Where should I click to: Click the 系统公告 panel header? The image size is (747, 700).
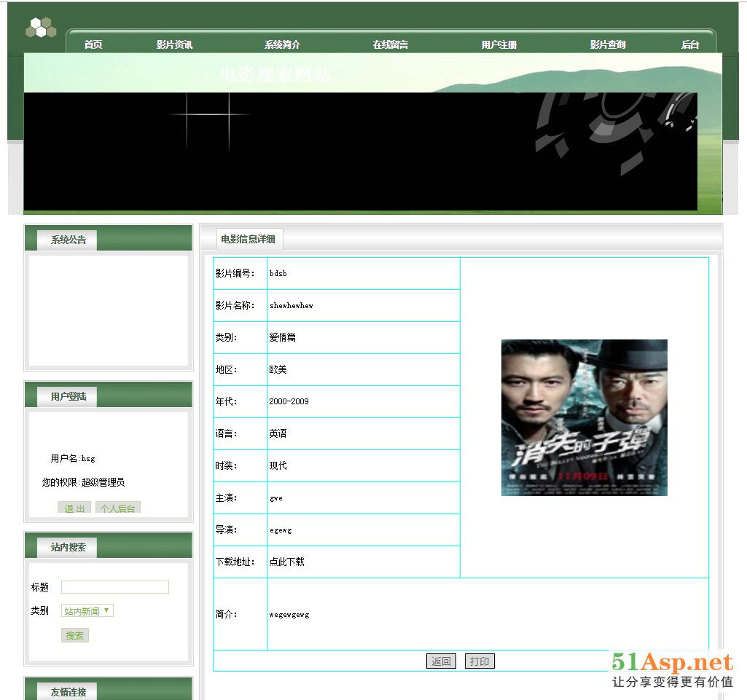pos(69,240)
